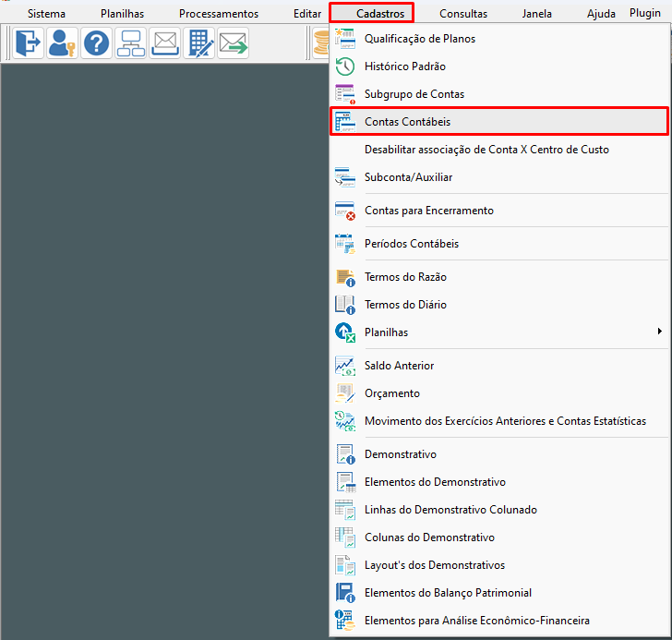Expand the Planilhas submenu arrow
Screen dimensions: 672x640
pos(660,332)
